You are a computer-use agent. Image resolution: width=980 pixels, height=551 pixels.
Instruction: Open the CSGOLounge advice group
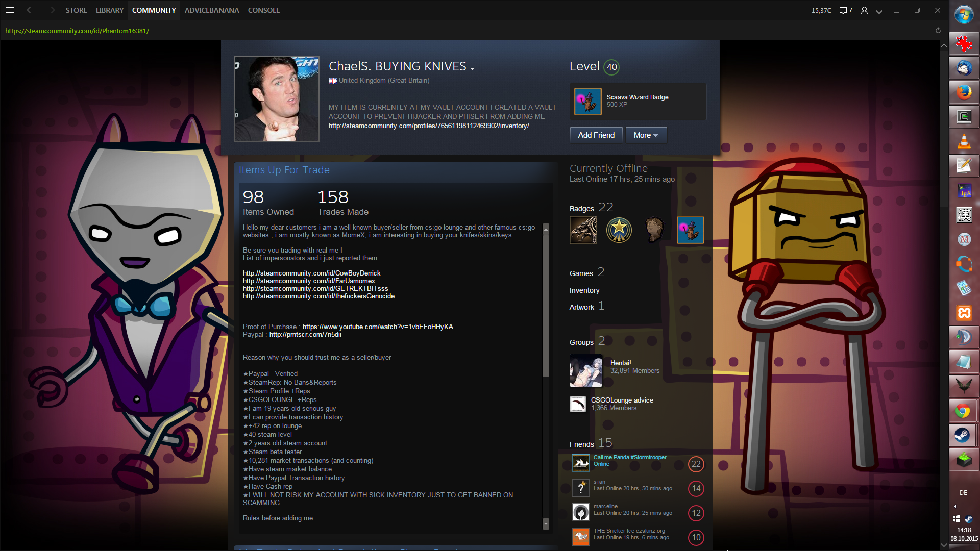[x=622, y=400]
